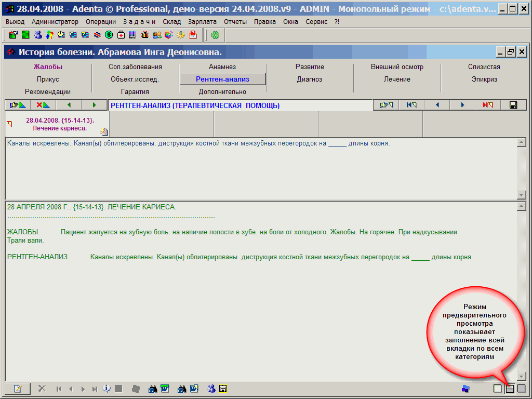The image size is (532, 399).
Task: Click the green dollar coin toolbar icon
Action: coord(109,35)
